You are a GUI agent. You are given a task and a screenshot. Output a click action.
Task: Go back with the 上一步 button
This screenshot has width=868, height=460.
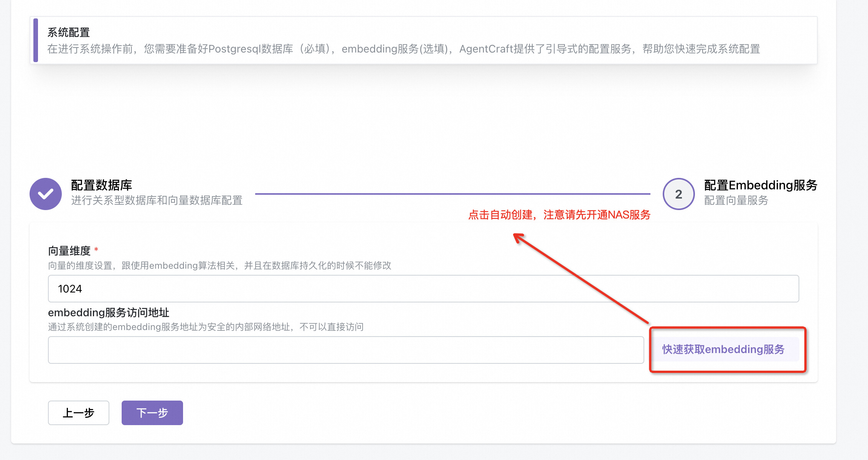[79, 413]
